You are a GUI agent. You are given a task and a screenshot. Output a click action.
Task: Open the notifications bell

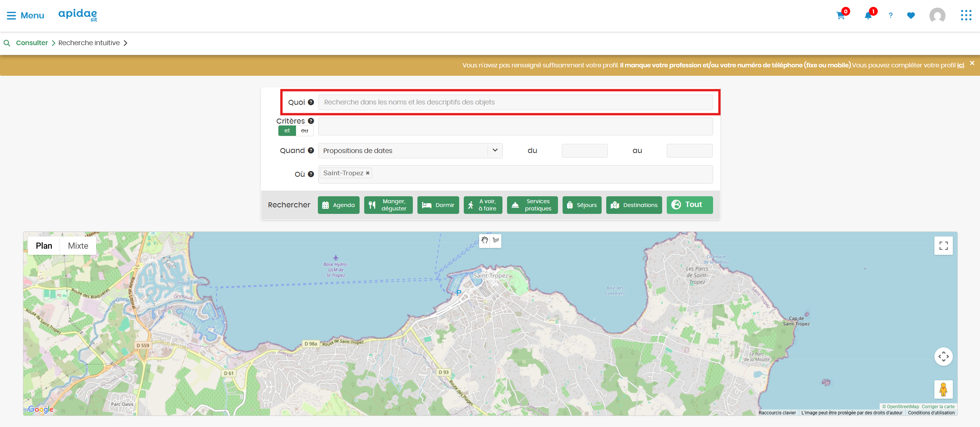tap(868, 16)
